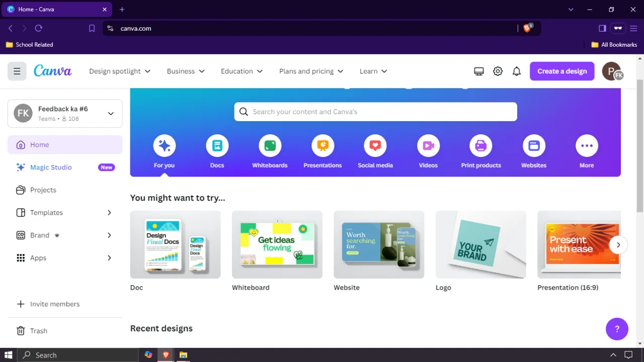
Task: Go to Home in the sidebar
Action: coord(65,145)
